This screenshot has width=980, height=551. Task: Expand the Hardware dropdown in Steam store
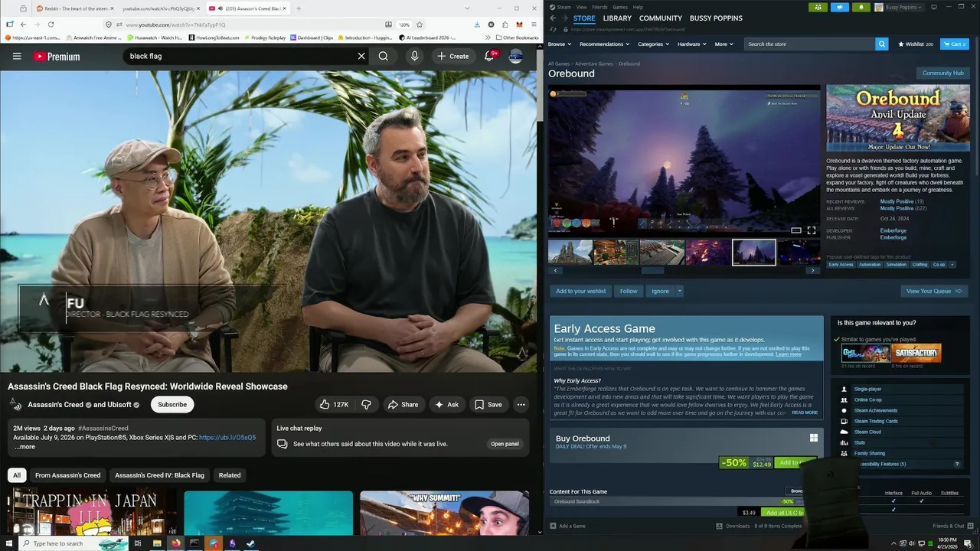click(691, 44)
